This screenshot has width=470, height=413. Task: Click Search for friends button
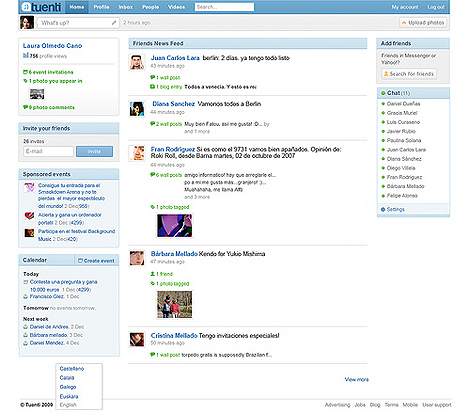coord(409,74)
